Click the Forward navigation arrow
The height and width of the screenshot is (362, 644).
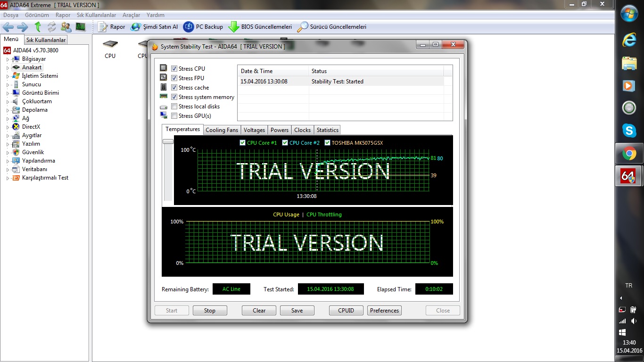[22, 27]
